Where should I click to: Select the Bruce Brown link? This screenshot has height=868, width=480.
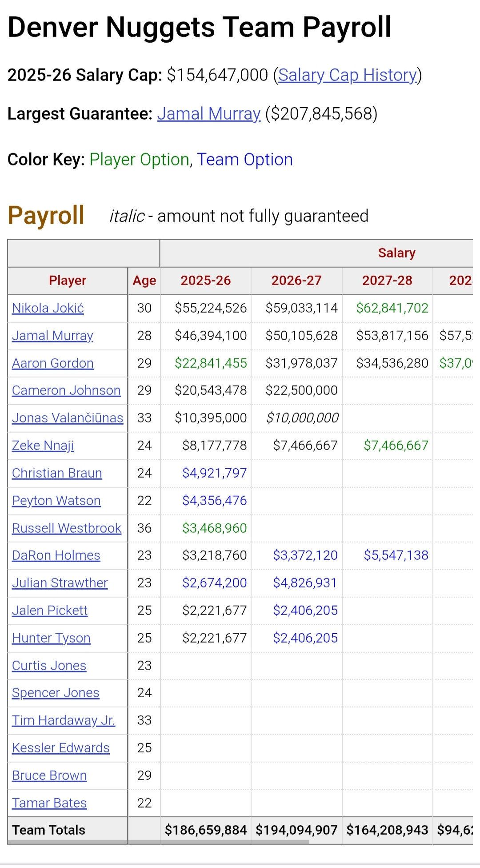[49, 776]
